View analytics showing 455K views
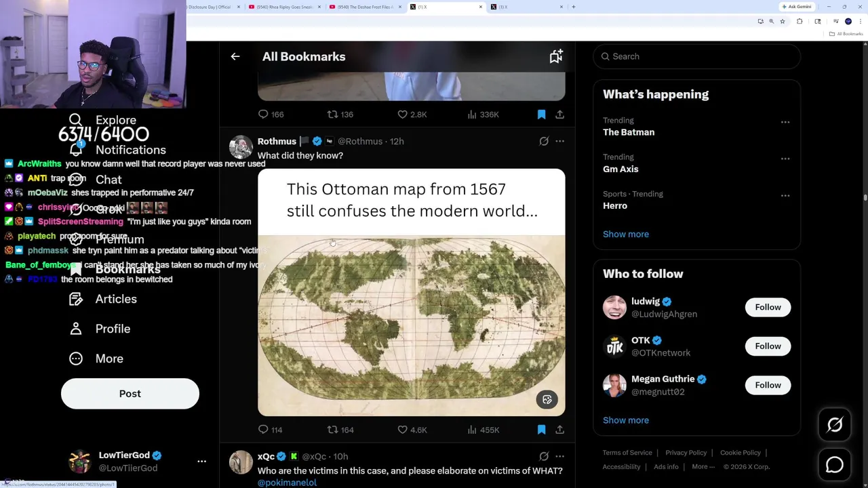The image size is (868, 488). (483, 430)
